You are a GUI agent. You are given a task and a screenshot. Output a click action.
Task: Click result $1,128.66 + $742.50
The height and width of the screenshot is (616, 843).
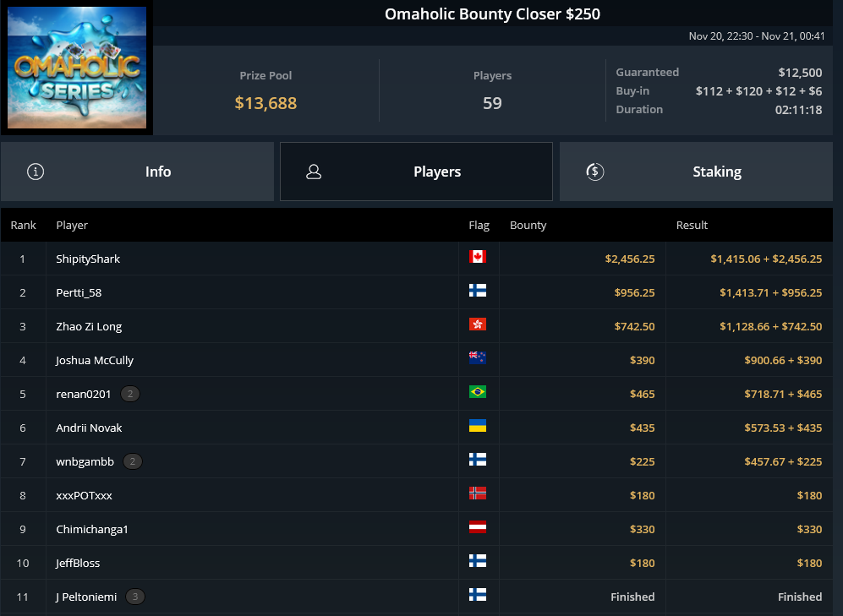point(771,326)
